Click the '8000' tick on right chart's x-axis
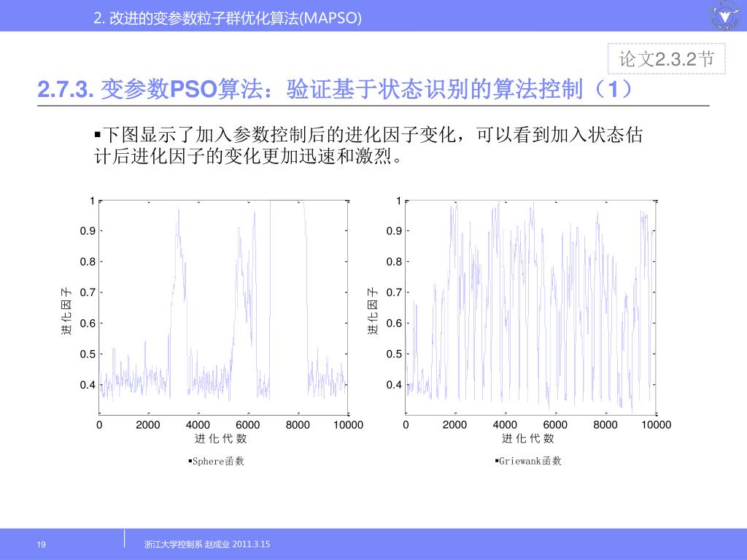Image resolution: width=747 pixels, height=560 pixels. tap(605, 425)
